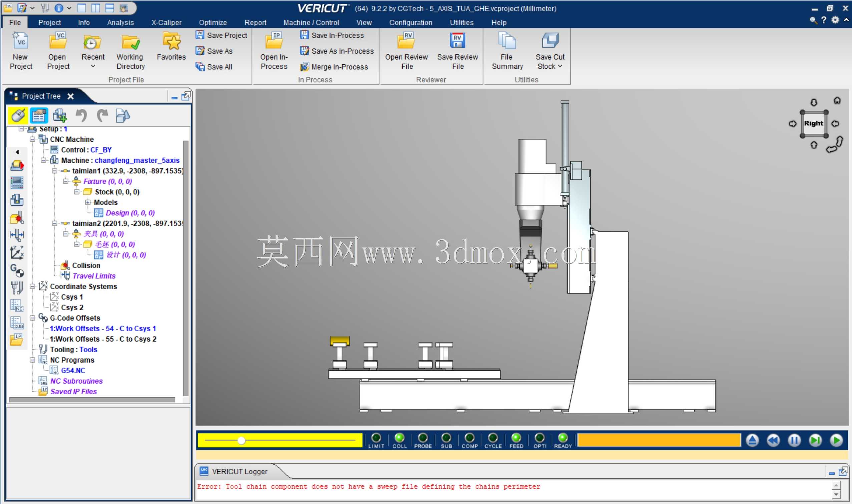852x504 pixels.
Task: Open the Project ribbon tab
Action: point(50,22)
